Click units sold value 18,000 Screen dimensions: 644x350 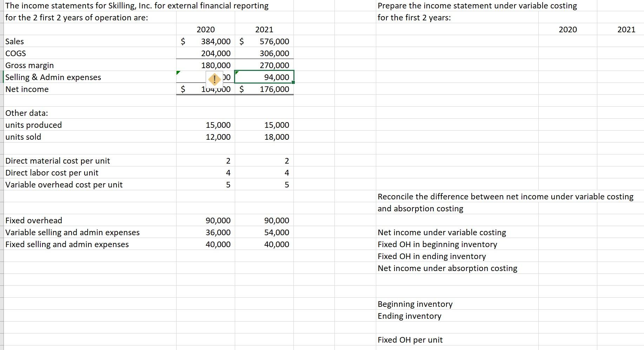click(277, 137)
